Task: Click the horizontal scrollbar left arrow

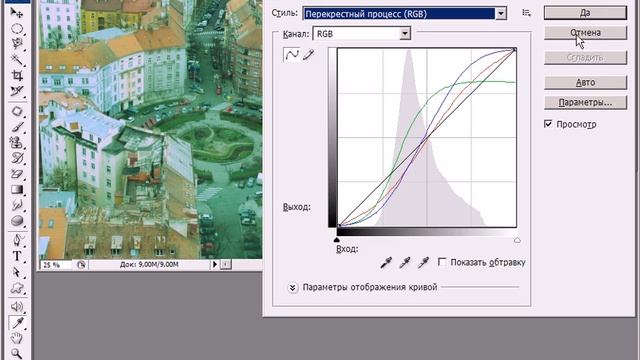Action: click(x=226, y=264)
